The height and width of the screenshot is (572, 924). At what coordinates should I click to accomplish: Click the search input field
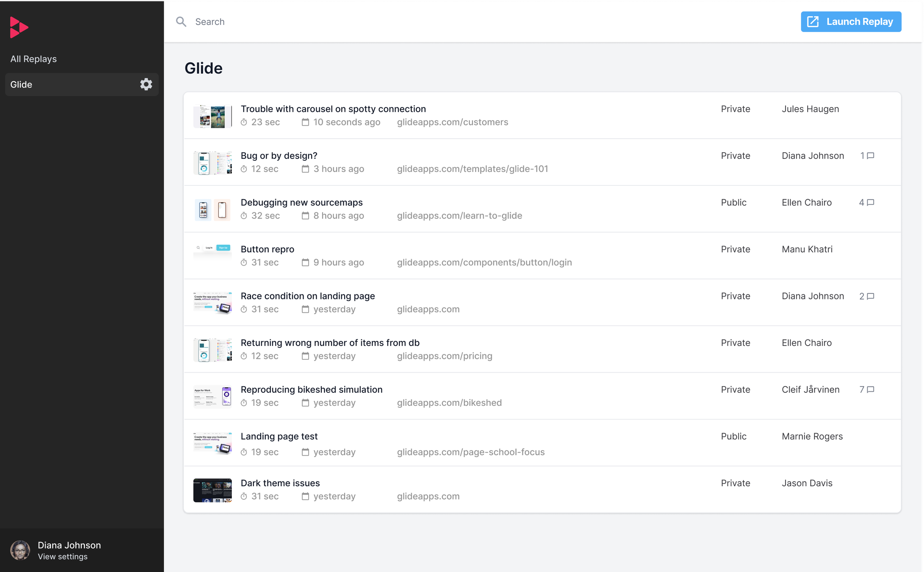tap(469, 21)
